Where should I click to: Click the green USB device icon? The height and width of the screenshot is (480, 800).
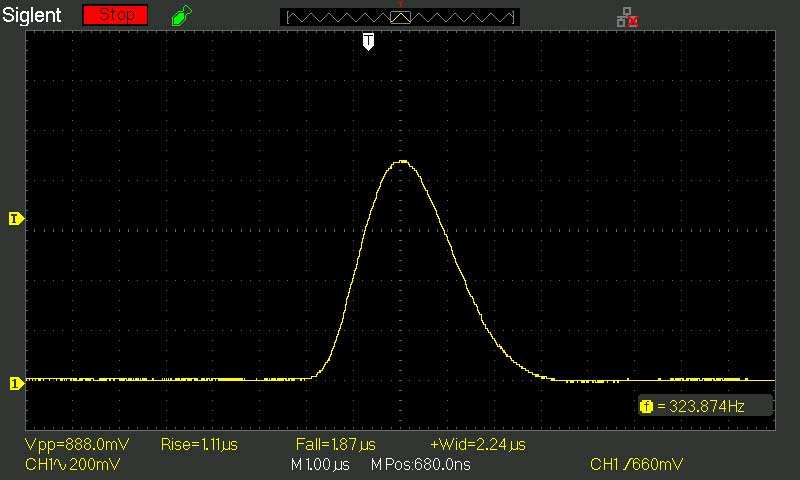(180, 16)
